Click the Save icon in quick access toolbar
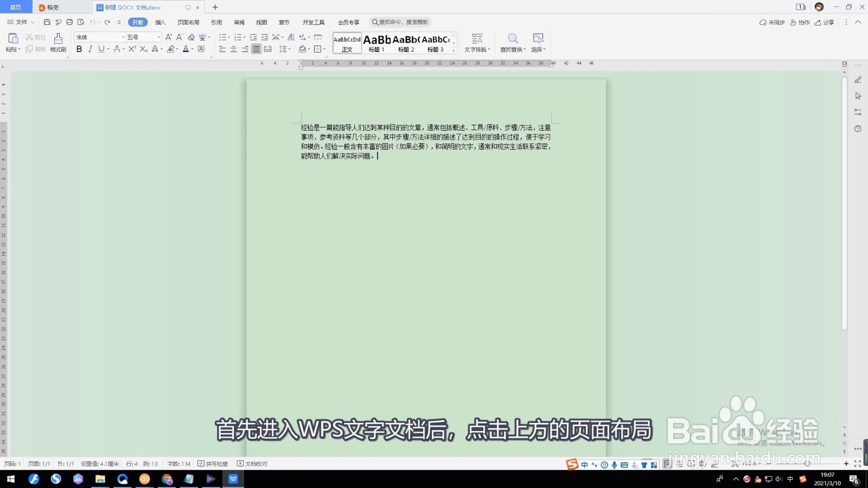Screen dimensions: 868x488 tap(47, 22)
